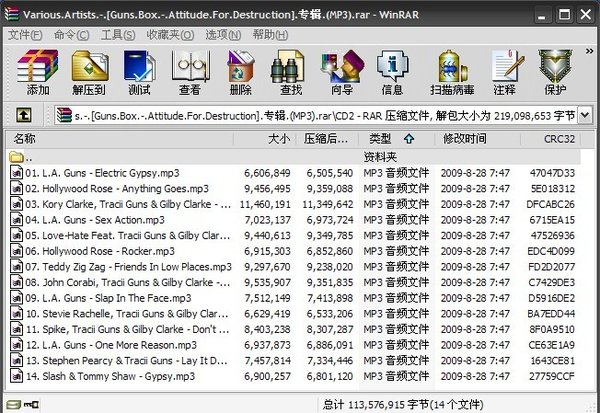Select file '05. Love-Hate Feat. Tracii Guns'
600x413 pixels.
[x=293, y=235]
